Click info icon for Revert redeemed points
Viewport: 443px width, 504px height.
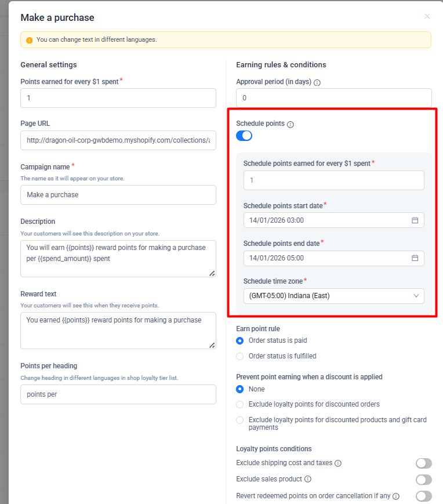(x=396, y=496)
